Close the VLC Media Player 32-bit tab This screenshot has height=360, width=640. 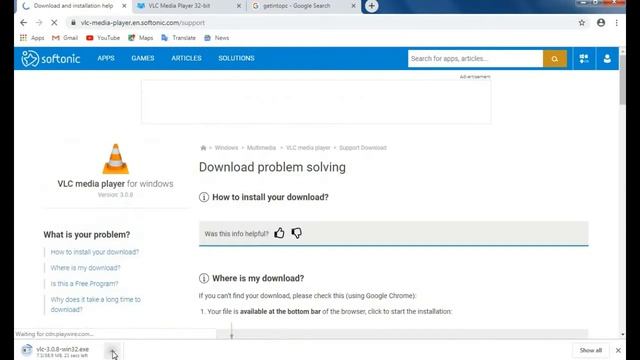(239, 6)
